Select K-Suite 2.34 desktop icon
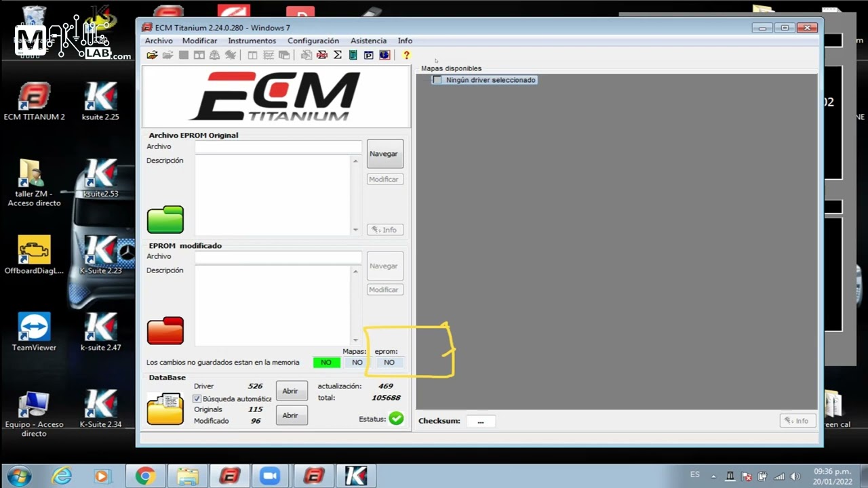 (x=100, y=408)
